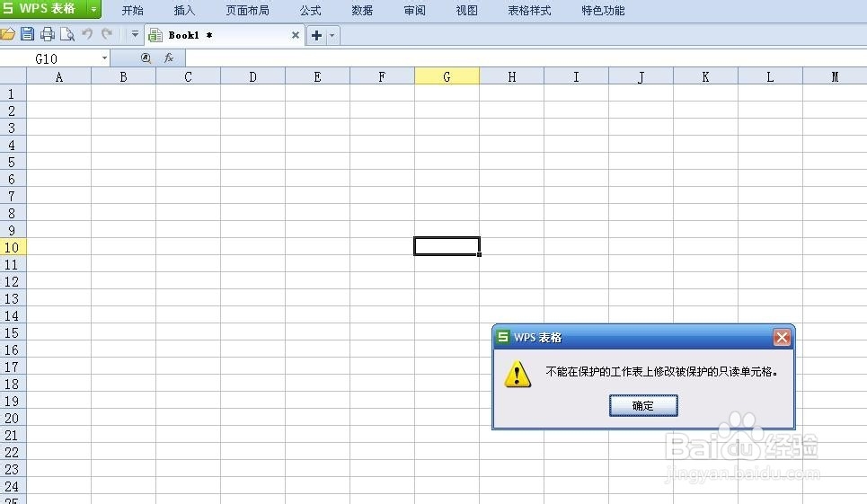Open the 视图 ribbon tab
867x504 pixels.
click(466, 11)
